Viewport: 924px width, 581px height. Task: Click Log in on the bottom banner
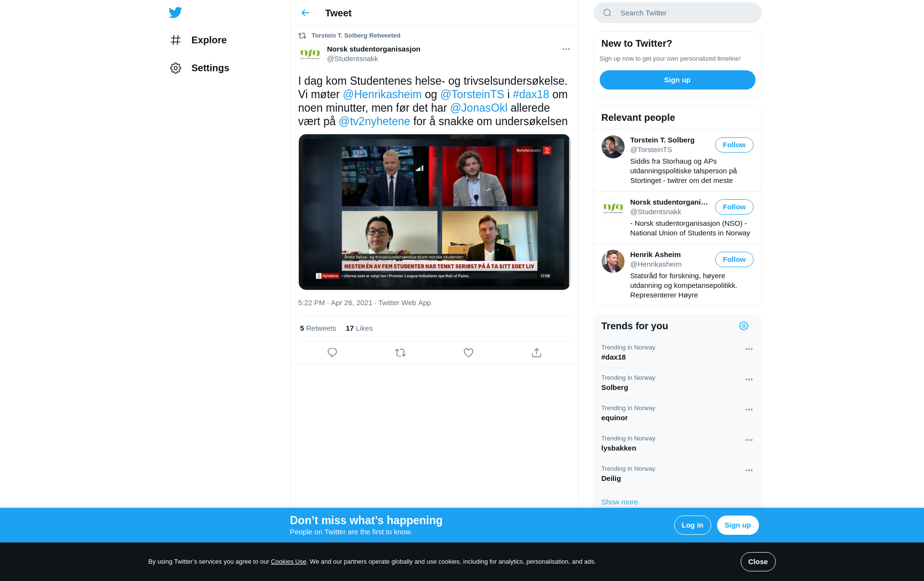tap(693, 525)
